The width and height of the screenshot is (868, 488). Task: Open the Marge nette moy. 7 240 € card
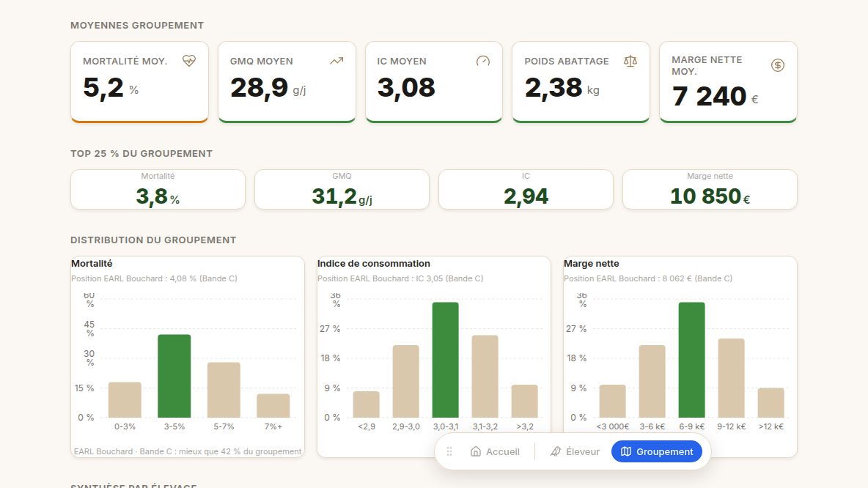tap(728, 82)
